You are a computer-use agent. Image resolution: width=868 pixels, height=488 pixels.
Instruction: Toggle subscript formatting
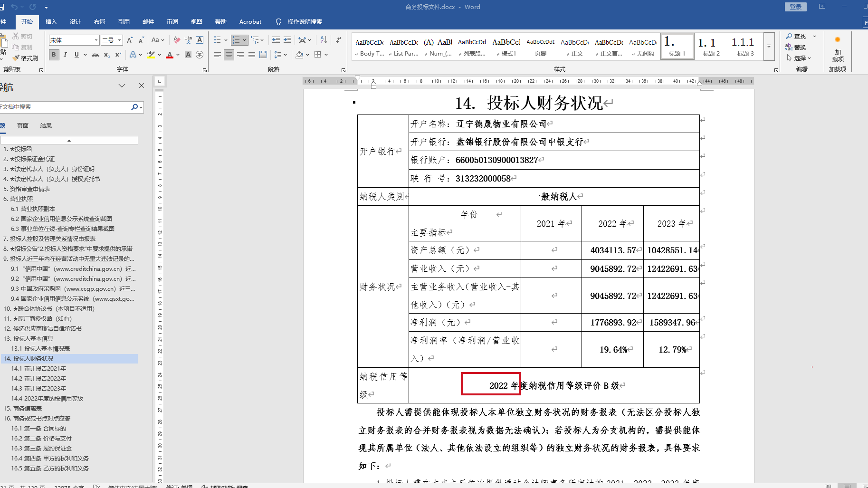(107, 55)
